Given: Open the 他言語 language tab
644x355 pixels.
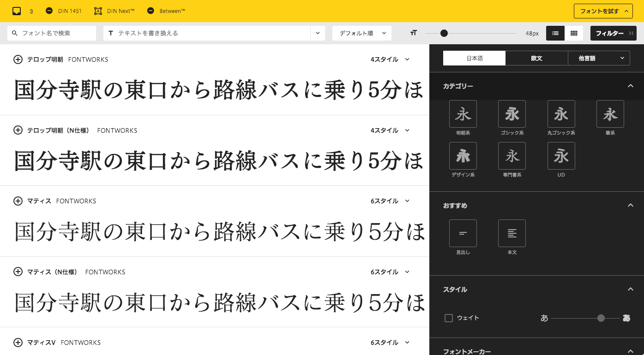Looking at the screenshot, I should [x=598, y=59].
